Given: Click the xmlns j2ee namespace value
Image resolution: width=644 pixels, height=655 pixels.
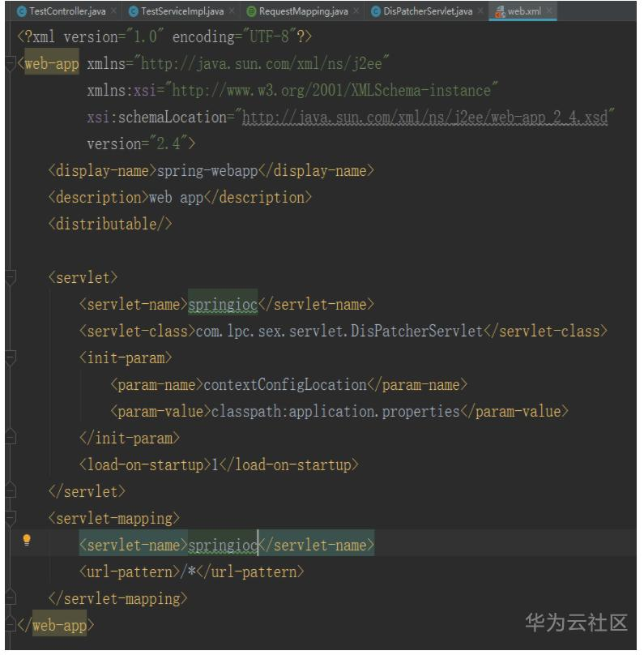Looking at the screenshot, I should click(x=261, y=64).
